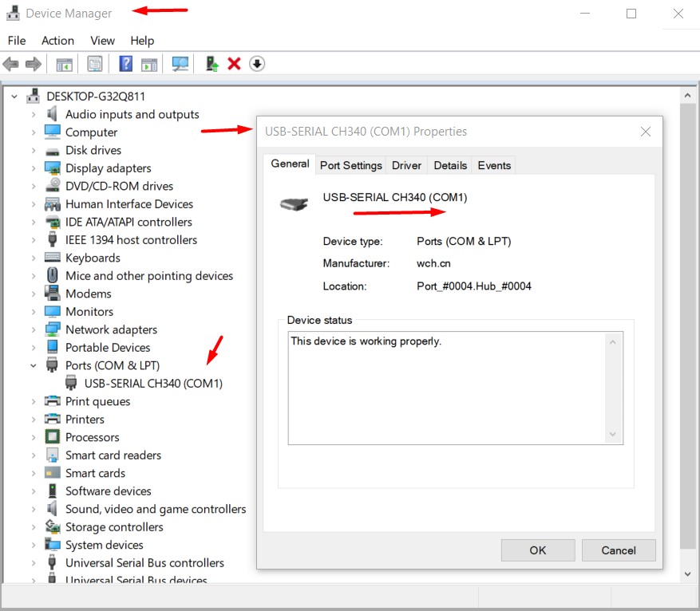Click Device Manager scrollbar down arrow

[x=687, y=574]
